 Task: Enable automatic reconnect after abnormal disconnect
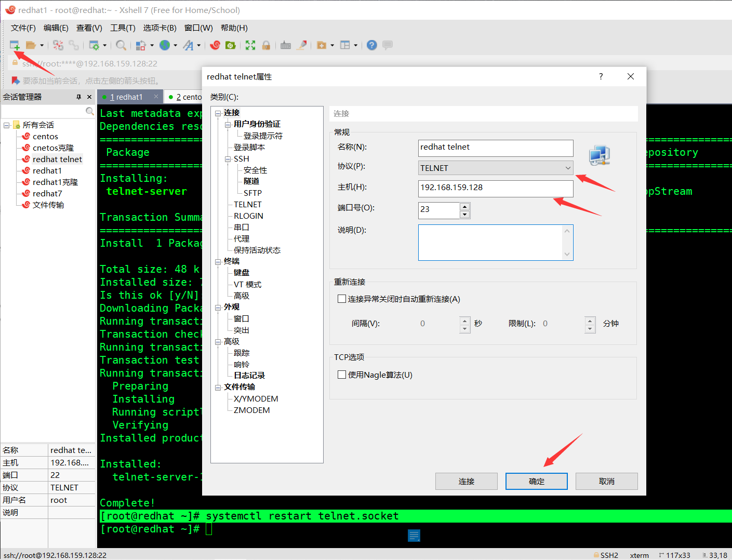(342, 299)
